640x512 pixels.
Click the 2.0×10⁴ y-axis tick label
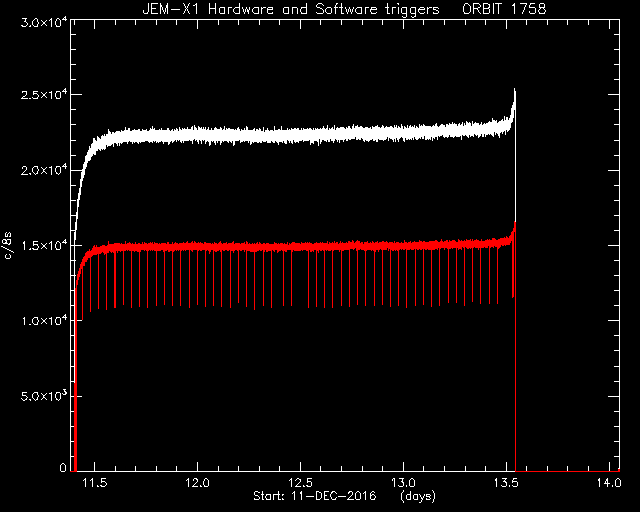click(x=44, y=170)
